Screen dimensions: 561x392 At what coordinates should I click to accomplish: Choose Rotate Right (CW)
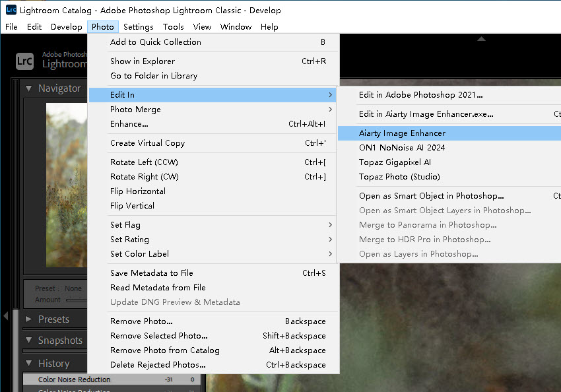[213, 177]
